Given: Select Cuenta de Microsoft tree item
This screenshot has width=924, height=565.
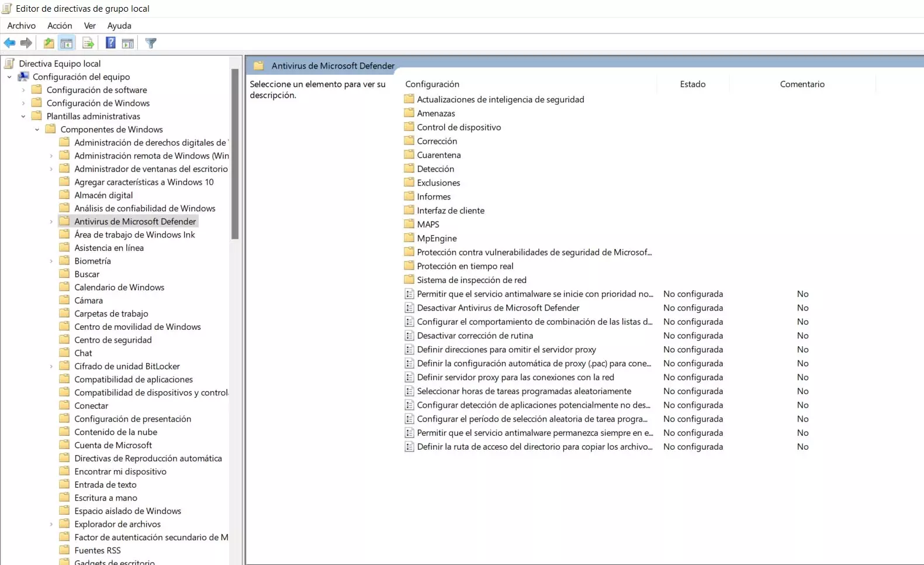Looking at the screenshot, I should (113, 445).
